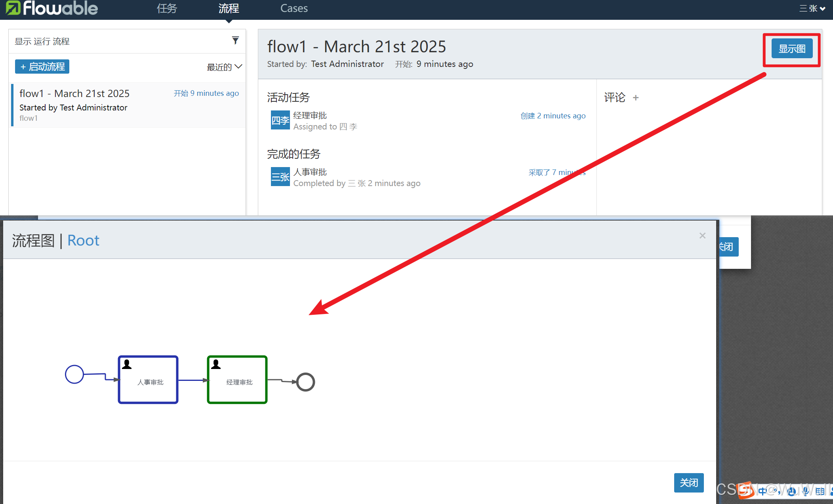The image size is (833, 504).
Task: Click the Flowable logo icon
Action: click(x=13, y=8)
